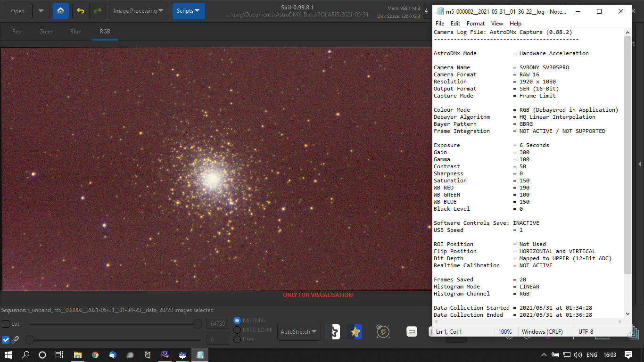Click the colorful star icon on blue background
Image resolution: width=644 pixels, height=362 pixels.
pos(355,332)
